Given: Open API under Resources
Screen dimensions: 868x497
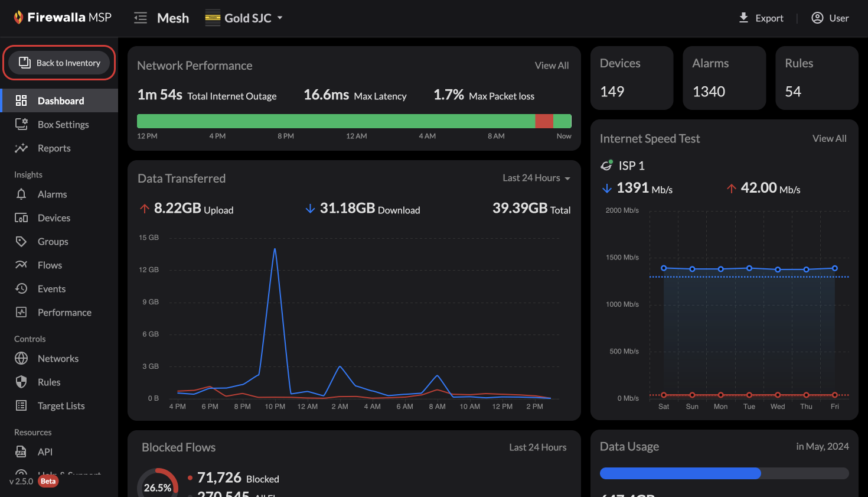Looking at the screenshot, I should pyautogui.click(x=59, y=451).
